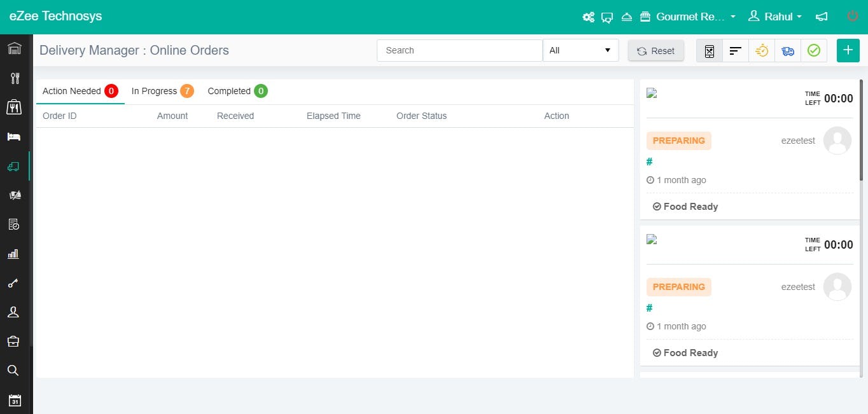The height and width of the screenshot is (414, 868).
Task: Click the service bell icon in header
Action: tap(627, 17)
